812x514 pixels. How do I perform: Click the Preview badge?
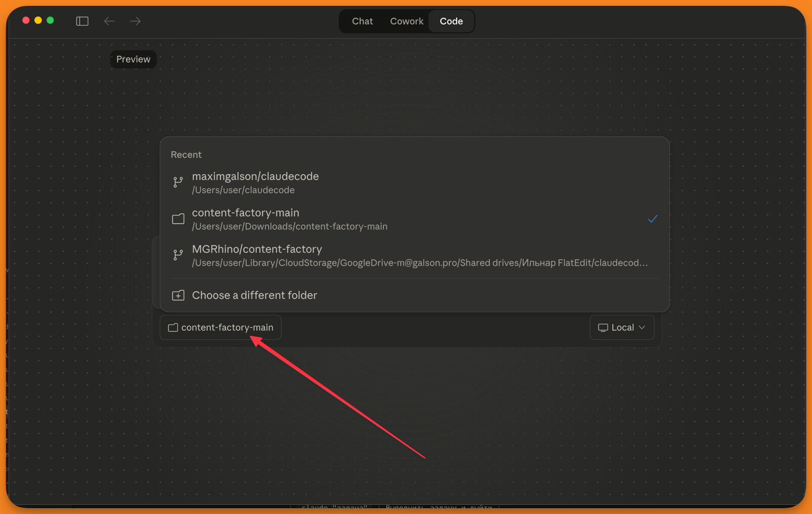[x=133, y=59]
